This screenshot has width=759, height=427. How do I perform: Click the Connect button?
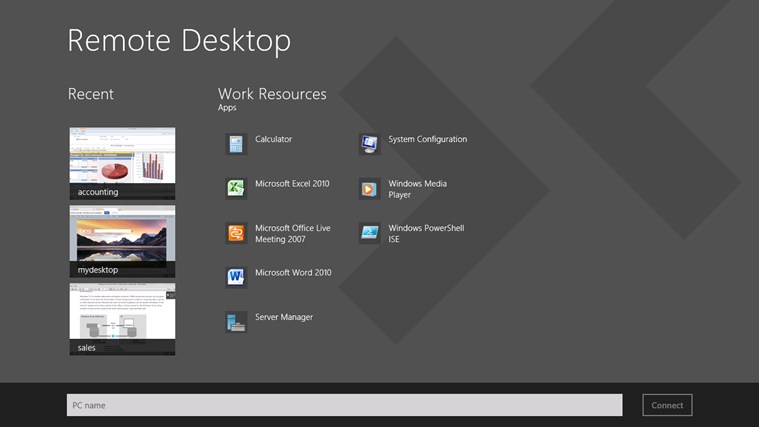pos(667,405)
